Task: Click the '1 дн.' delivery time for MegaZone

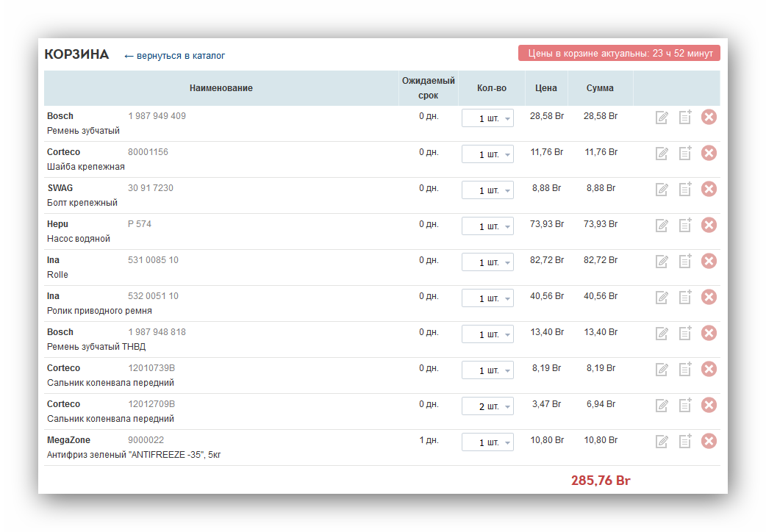Action: tap(429, 440)
